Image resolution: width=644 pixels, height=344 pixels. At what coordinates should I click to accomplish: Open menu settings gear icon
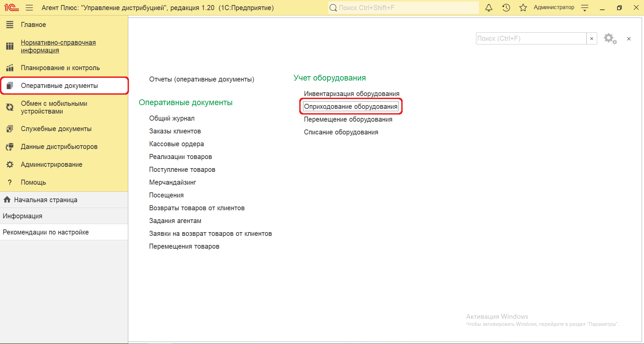tap(610, 39)
